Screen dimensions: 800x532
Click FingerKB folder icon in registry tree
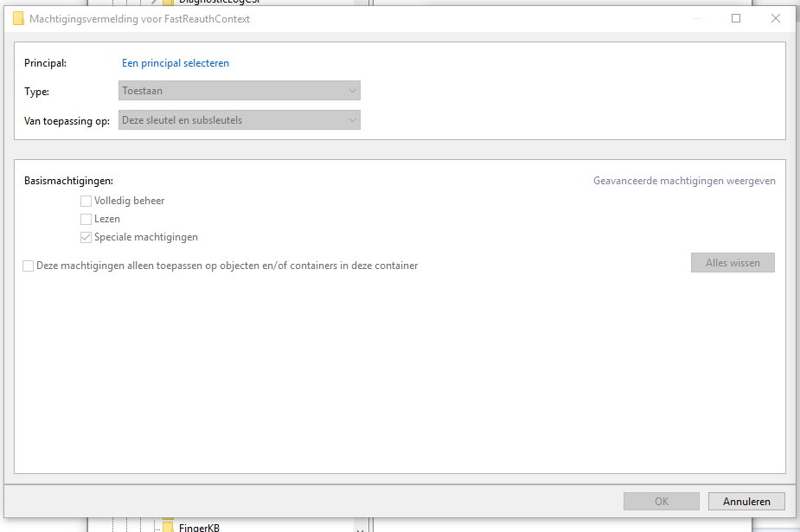(168, 527)
